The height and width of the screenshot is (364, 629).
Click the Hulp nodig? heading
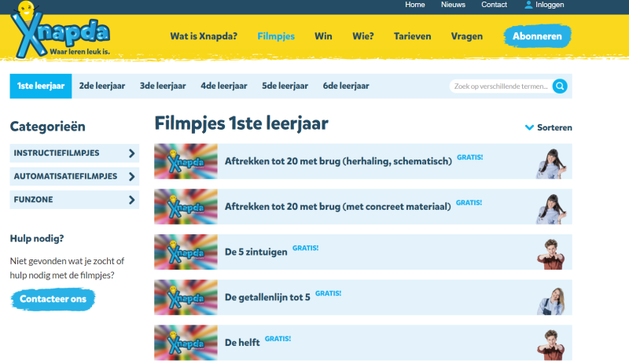(37, 238)
